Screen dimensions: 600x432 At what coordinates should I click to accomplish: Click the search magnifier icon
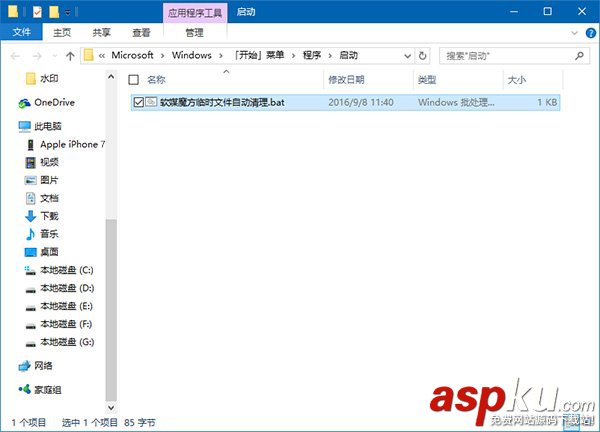[579, 56]
